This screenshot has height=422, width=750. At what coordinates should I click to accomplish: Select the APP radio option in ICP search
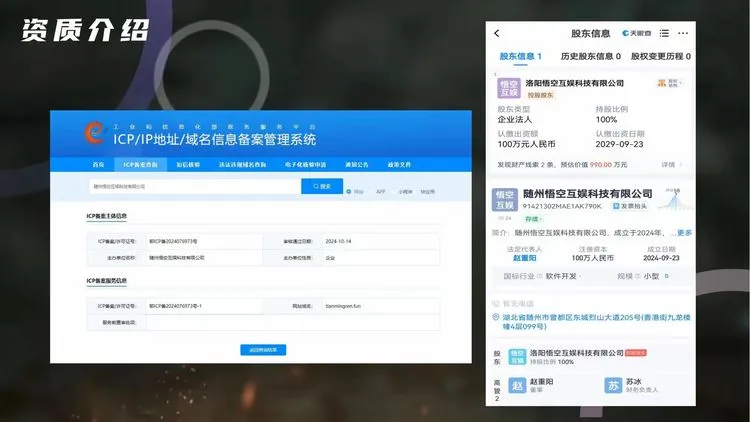point(378,191)
